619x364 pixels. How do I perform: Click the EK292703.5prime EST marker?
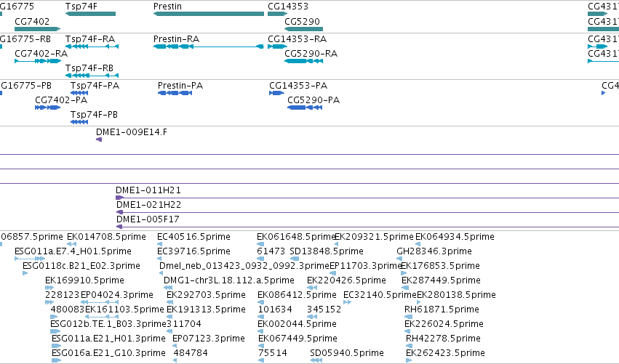pyautogui.click(x=170, y=302)
